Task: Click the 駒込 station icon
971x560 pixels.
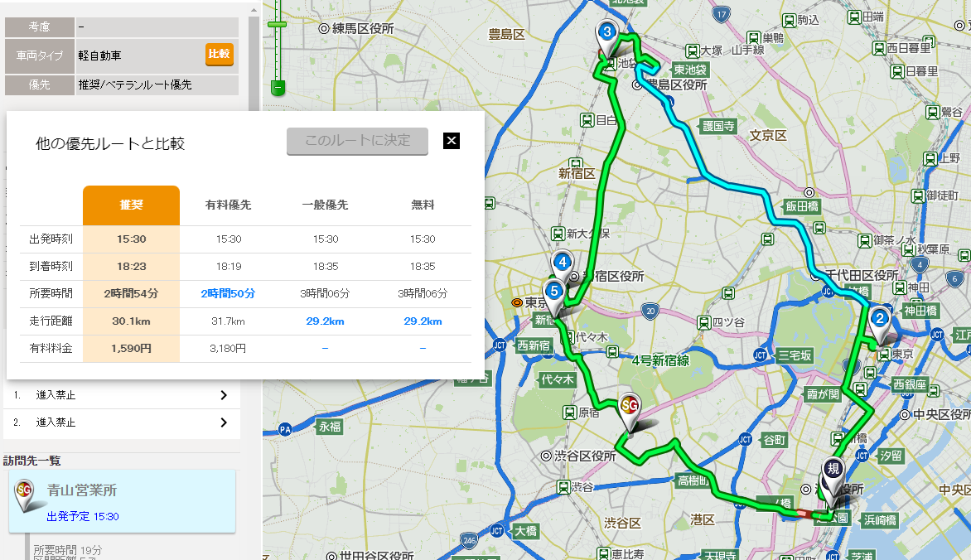Action: (x=789, y=21)
